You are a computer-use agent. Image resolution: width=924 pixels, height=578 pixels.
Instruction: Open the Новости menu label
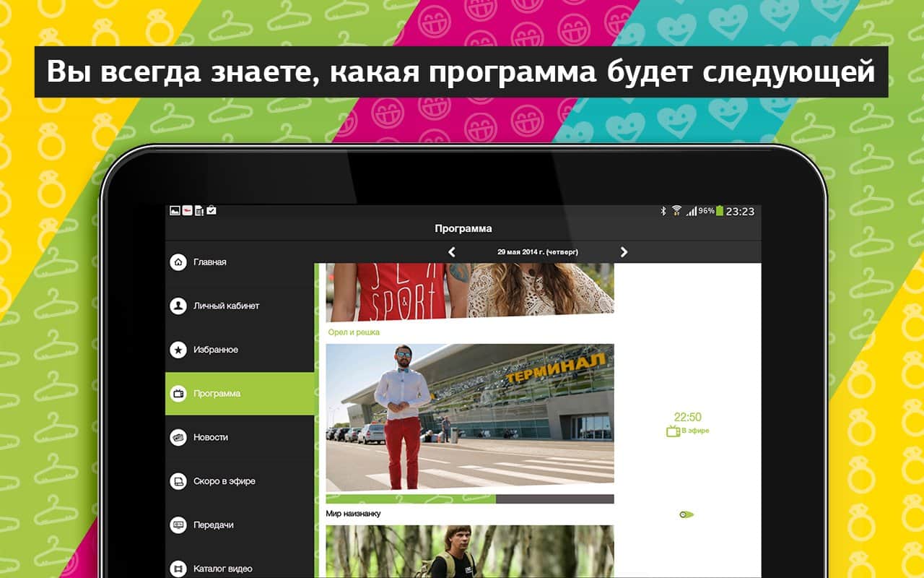coord(211,438)
